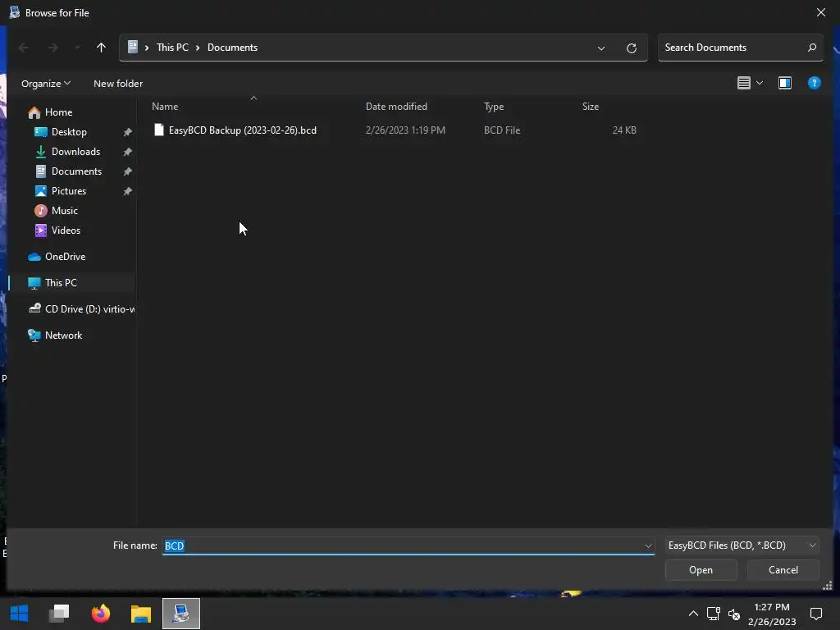The image size is (840, 630).
Task: Go up one folder level with up arrow
Action: (101, 48)
